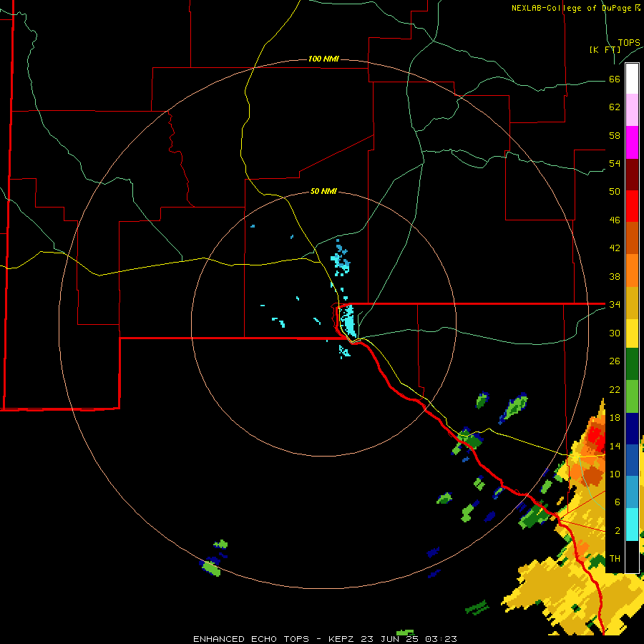Click the "10" legend value
Viewport: 644px width, 644px height.
click(x=615, y=474)
